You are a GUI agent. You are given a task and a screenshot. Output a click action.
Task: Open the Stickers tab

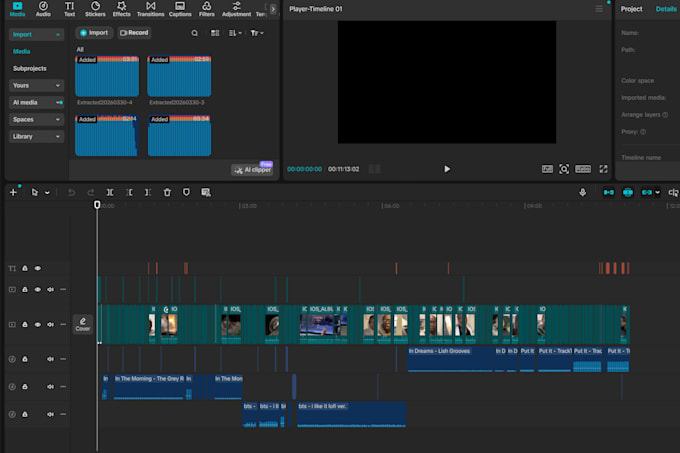pyautogui.click(x=95, y=9)
